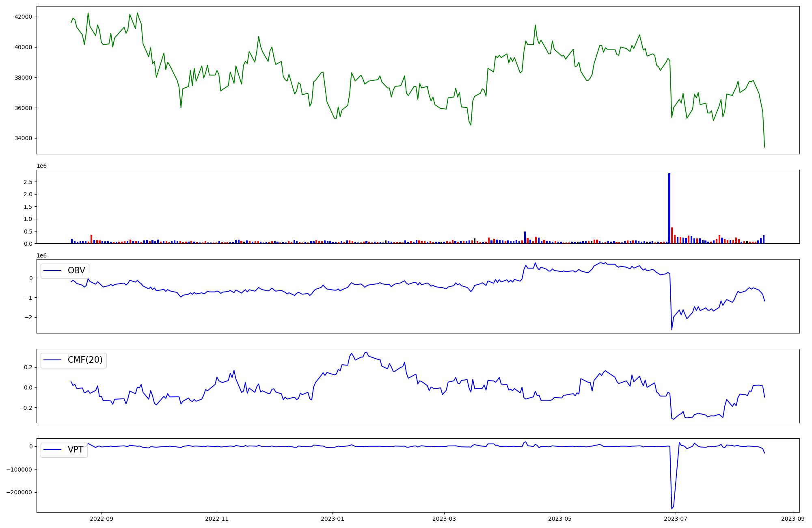The height and width of the screenshot is (528, 812).
Task: Click the 42000 price axis label
Action: point(23,17)
